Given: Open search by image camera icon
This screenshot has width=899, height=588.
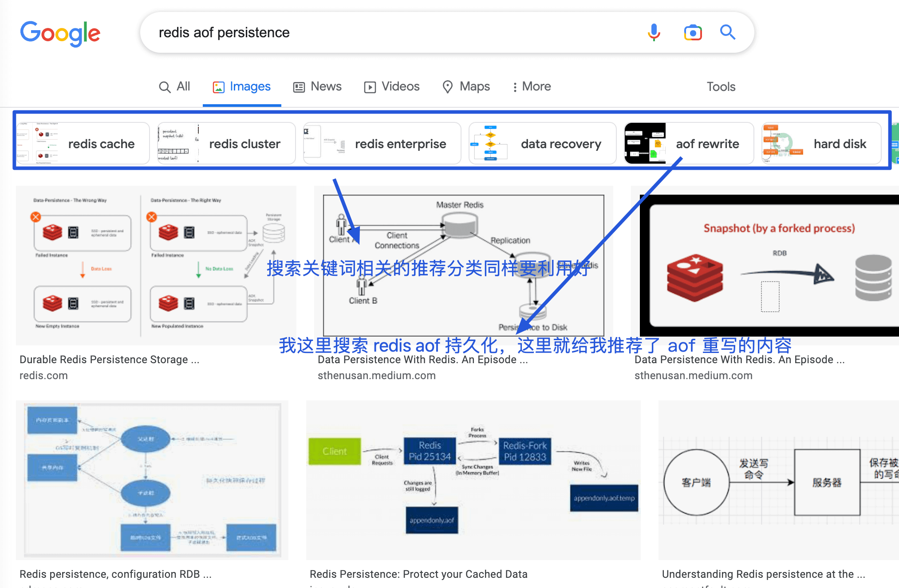Looking at the screenshot, I should click(x=693, y=33).
